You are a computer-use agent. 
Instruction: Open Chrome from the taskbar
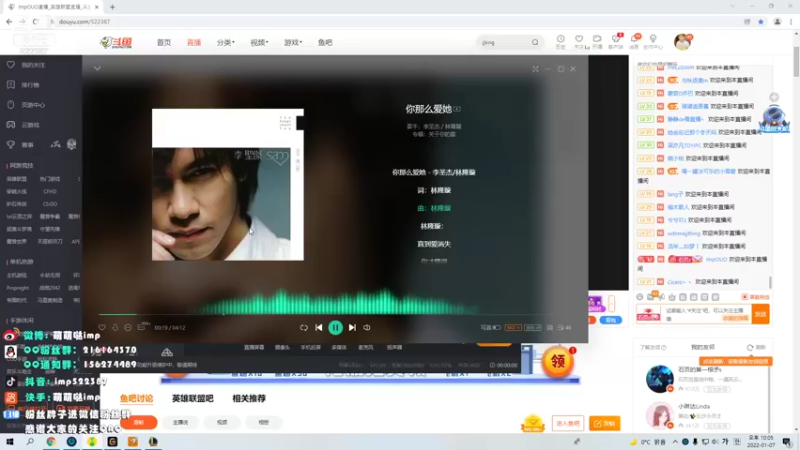pyautogui.click(x=51, y=442)
